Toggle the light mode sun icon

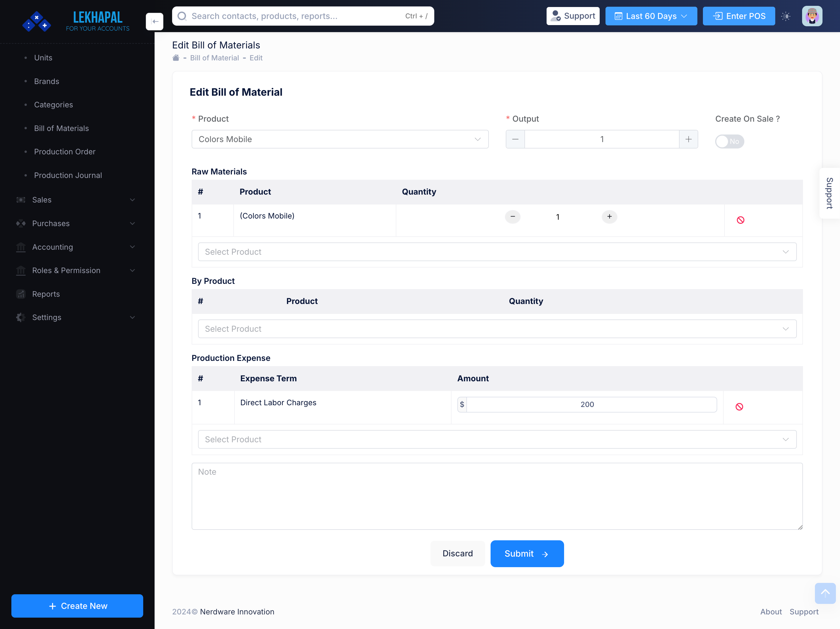[x=786, y=16]
